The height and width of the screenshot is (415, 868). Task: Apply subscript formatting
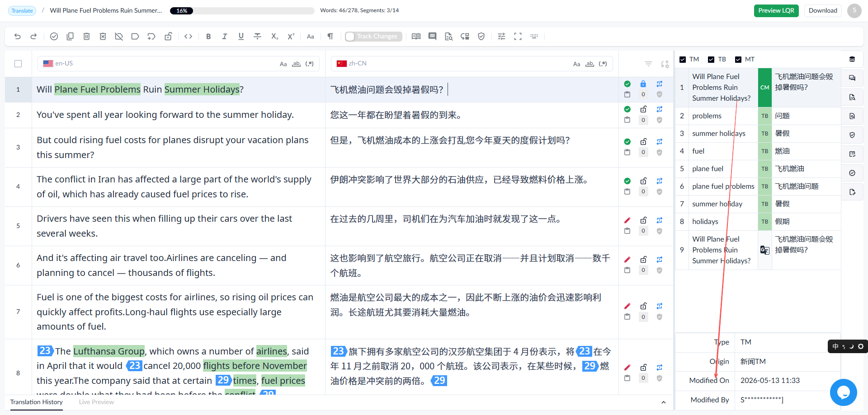point(274,37)
